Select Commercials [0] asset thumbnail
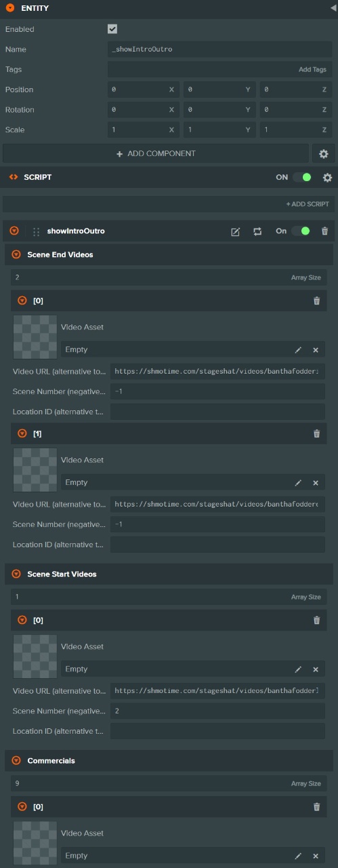Image resolution: width=338 pixels, height=868 pixels. coord(35,843)
